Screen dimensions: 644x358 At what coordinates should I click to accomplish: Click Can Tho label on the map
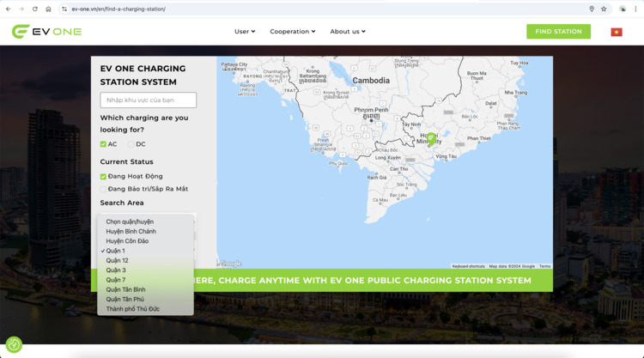tap(398, 169)
